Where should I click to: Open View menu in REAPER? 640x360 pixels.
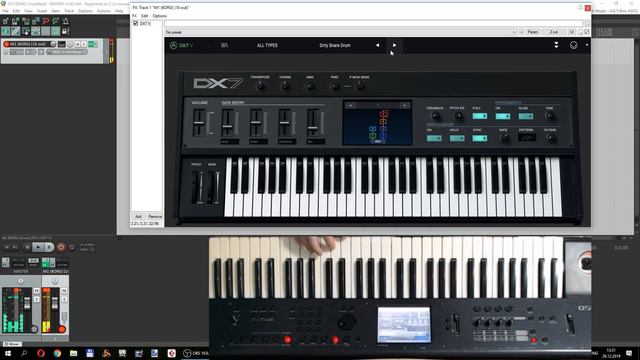point(28,11)
